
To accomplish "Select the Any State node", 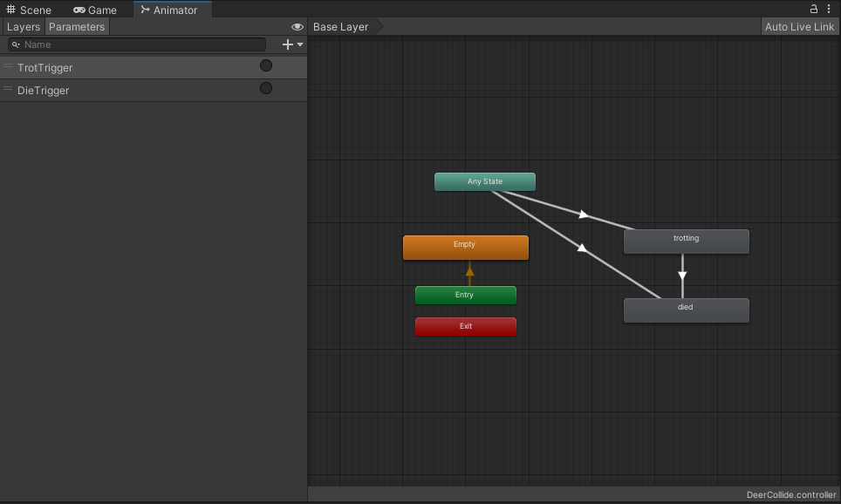I will (x=485, y=181).
